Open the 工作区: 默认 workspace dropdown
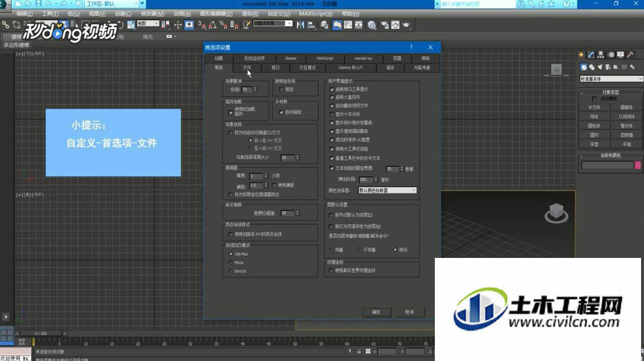Viewport: 644px width, 361px height. 112,4
